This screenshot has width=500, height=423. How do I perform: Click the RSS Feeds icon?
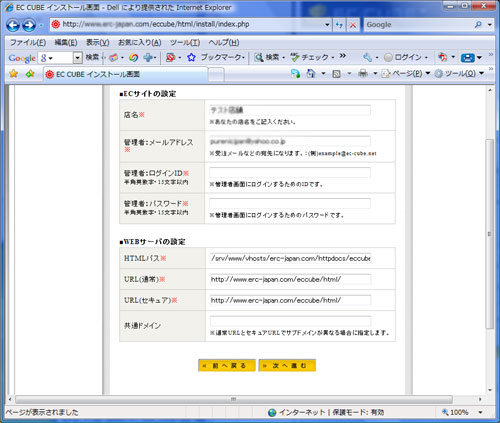[x=336, y=74]
